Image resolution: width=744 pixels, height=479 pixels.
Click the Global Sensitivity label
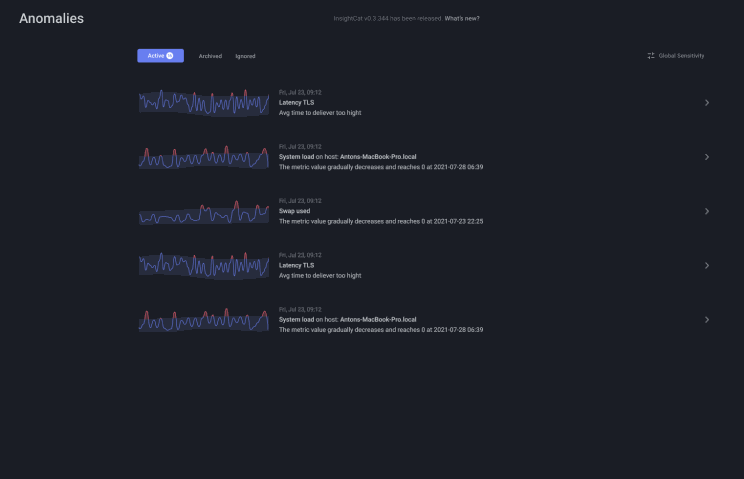(682, 56)
